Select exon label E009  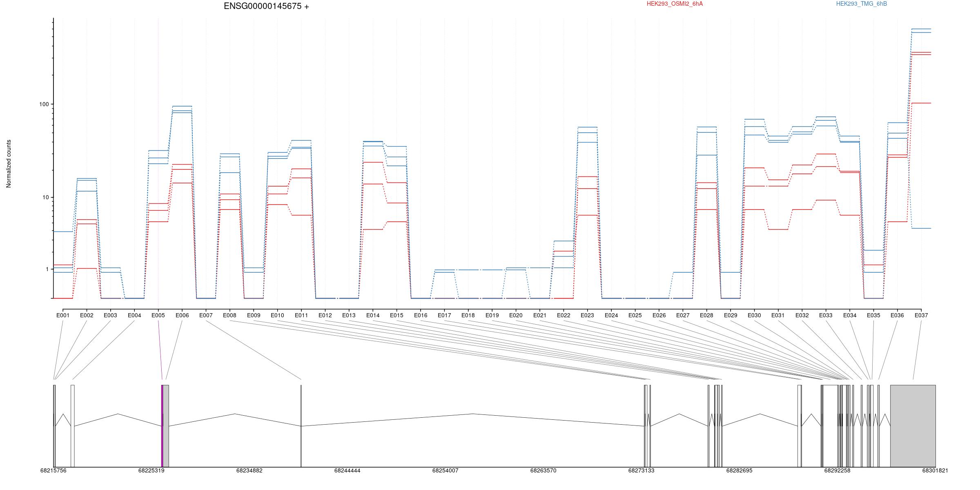pyautogui.click(x=254, y=315)
